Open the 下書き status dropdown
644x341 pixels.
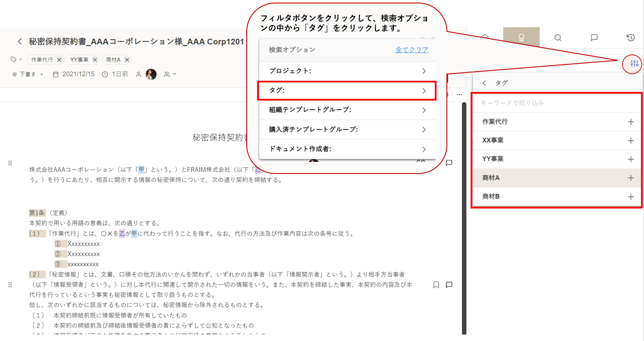tap(28, 74)
